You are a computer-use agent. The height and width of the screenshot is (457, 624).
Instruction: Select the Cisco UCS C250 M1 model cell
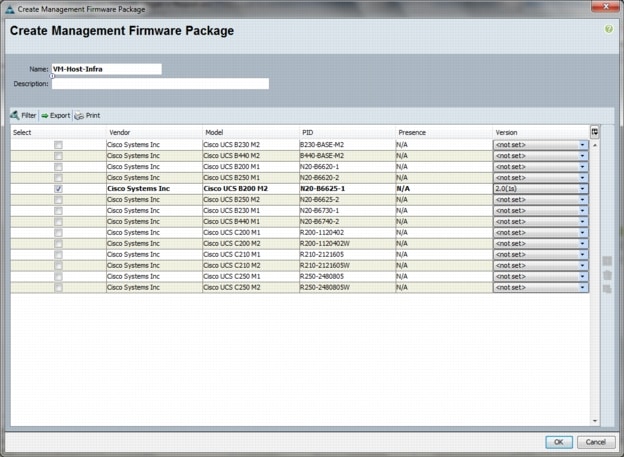tap(251, 276)
